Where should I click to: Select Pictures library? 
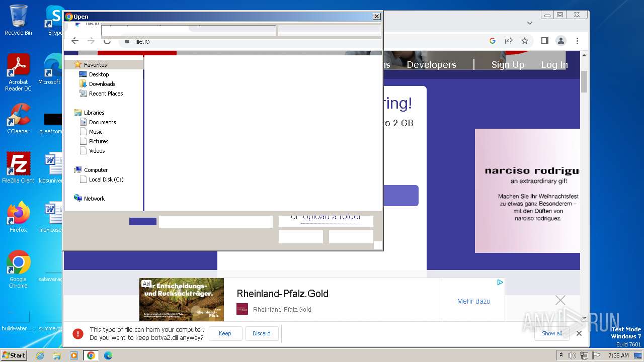click(99, 141)
